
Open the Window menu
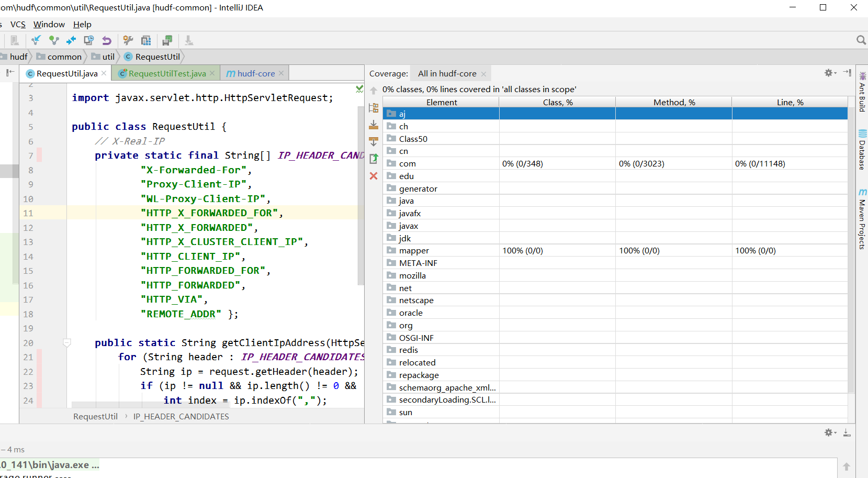(x=49, y=25)
